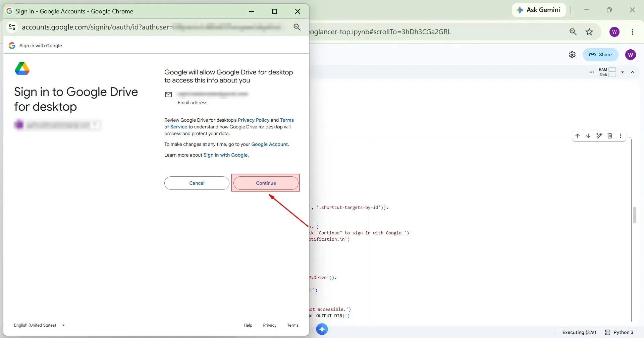Open the Sign in with Google link
Viewport: 644px width, 338px height.
[x=225, y=155]
